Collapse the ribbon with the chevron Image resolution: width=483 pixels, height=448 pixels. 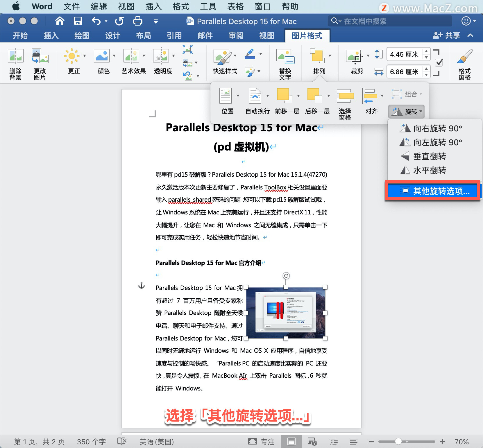[470, 35]
